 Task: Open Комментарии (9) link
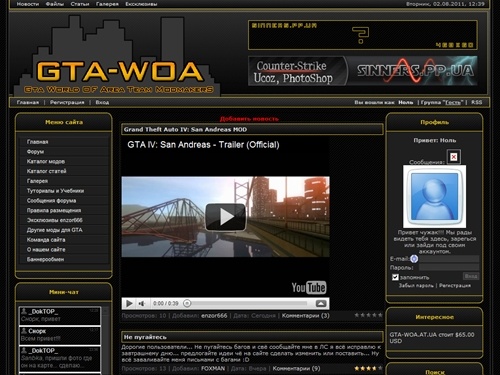pos(297,369)
